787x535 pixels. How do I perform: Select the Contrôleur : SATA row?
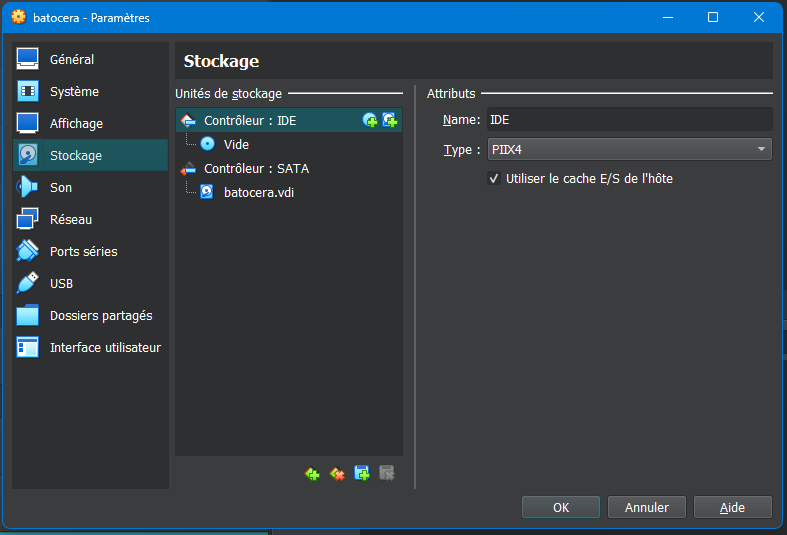[289, 169]
